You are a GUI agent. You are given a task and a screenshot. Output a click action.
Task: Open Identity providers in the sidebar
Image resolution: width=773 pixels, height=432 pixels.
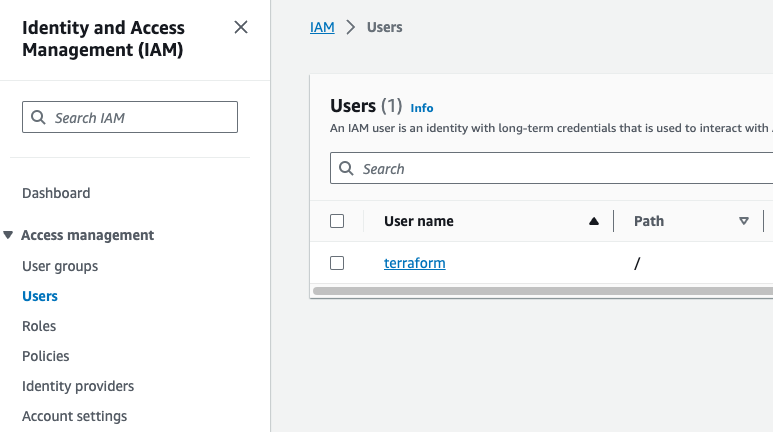click(78, 386)
